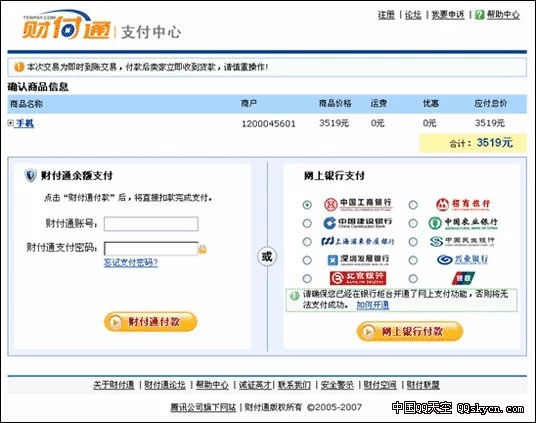Viewport: 536px width, 423px height.
Task: Click the green info icon in bank notice
Action: [294, 295]
